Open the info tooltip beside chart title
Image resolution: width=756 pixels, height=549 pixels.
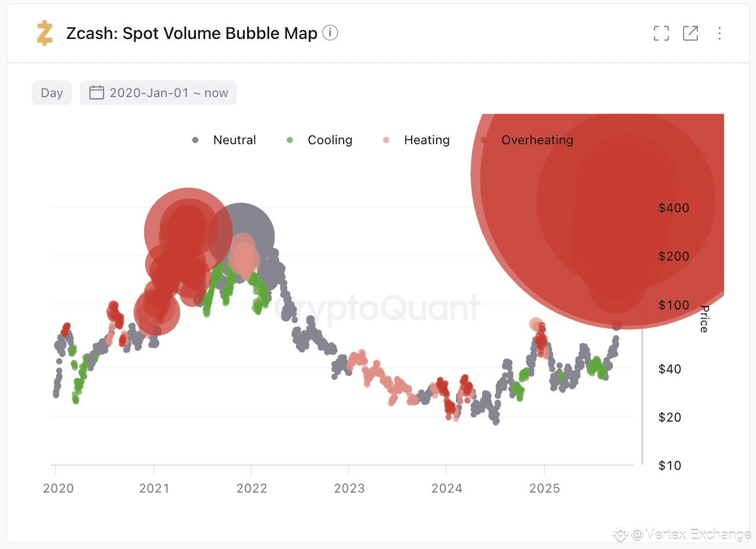[x=330, y=33]
